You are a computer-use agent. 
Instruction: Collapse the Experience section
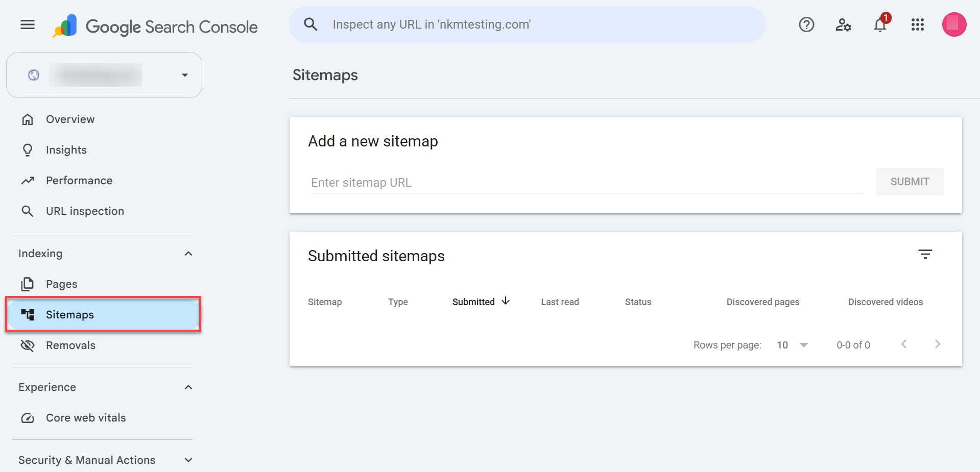[x=188, y=387]
